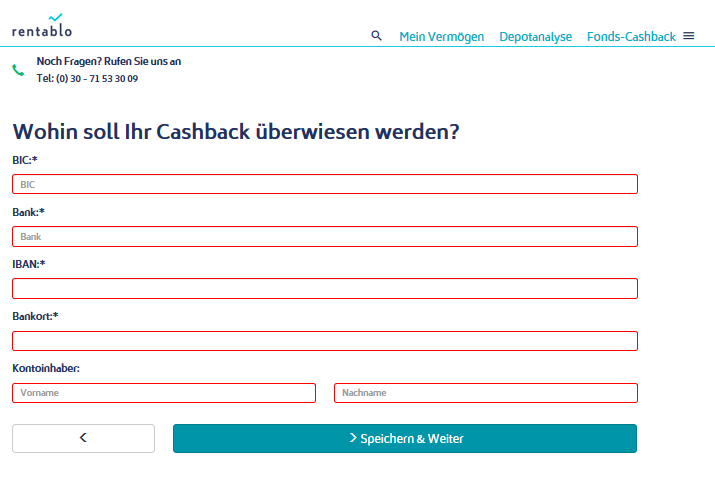
Task: Focus the BIC input field
Action: tap(325, 184)
